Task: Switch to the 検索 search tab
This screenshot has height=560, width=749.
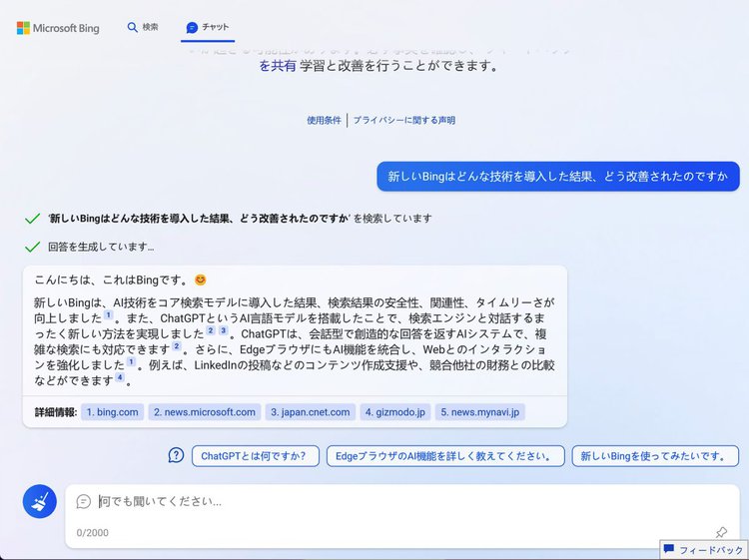Action: tap(142, 28)
